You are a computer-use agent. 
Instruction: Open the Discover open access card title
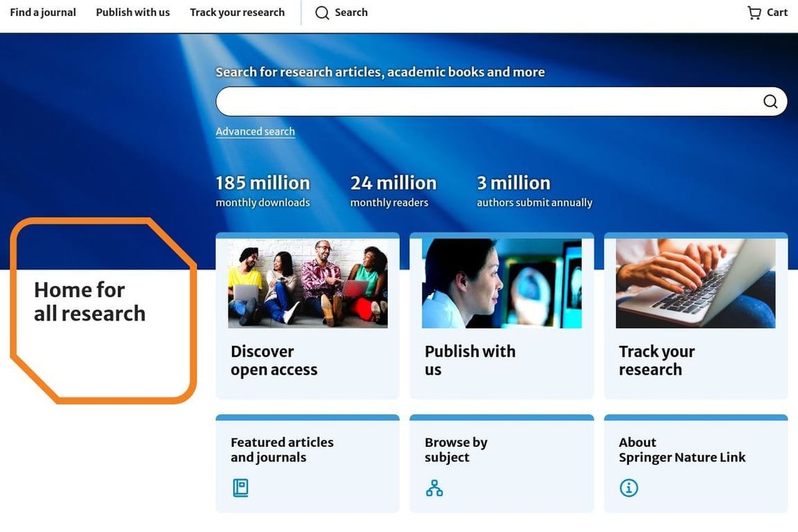[274, 360]
